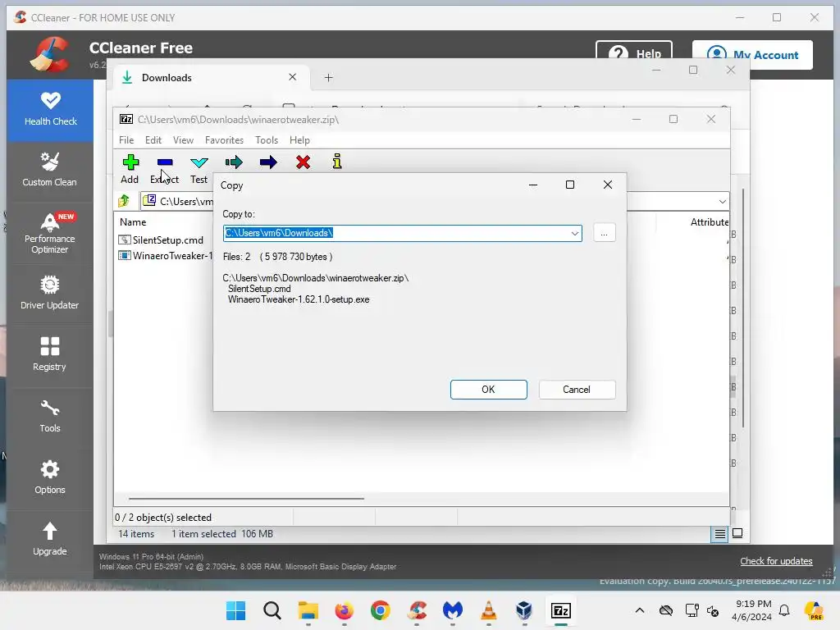840x630 pixels.
Task: Switch Explorer to large thumbnails view icon
Action: point(737,533)
